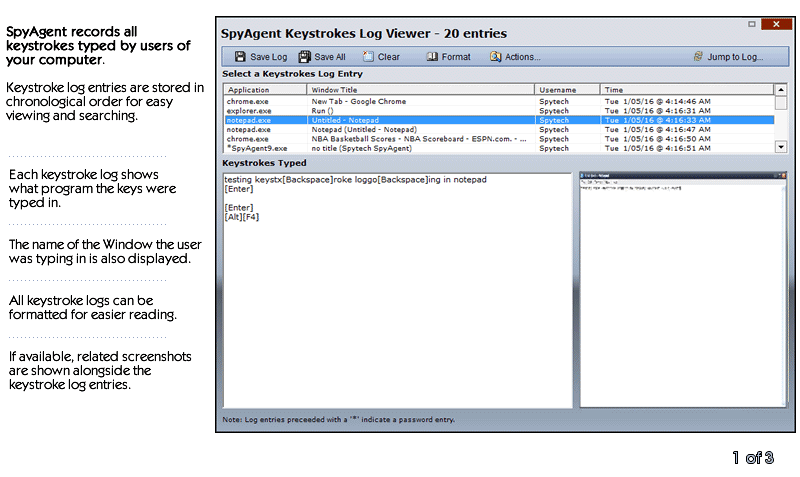Select the NBA Basketball Scores entry
Viewport: 800px width, 477px height.
click(499, 139)
